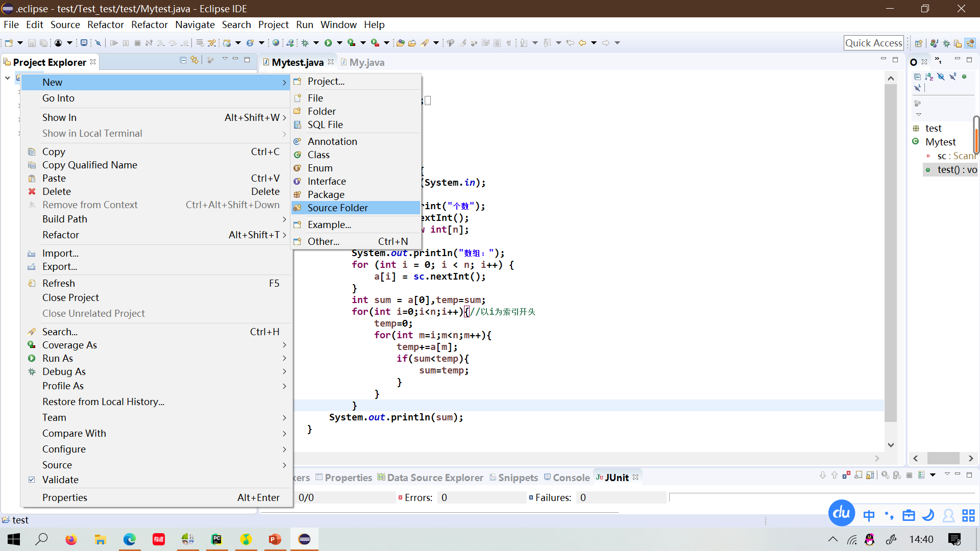Toggle Show Whitespace Characters pilcrow icon
The width and height of the screenshot is (980, 551).
coord(509,43)
